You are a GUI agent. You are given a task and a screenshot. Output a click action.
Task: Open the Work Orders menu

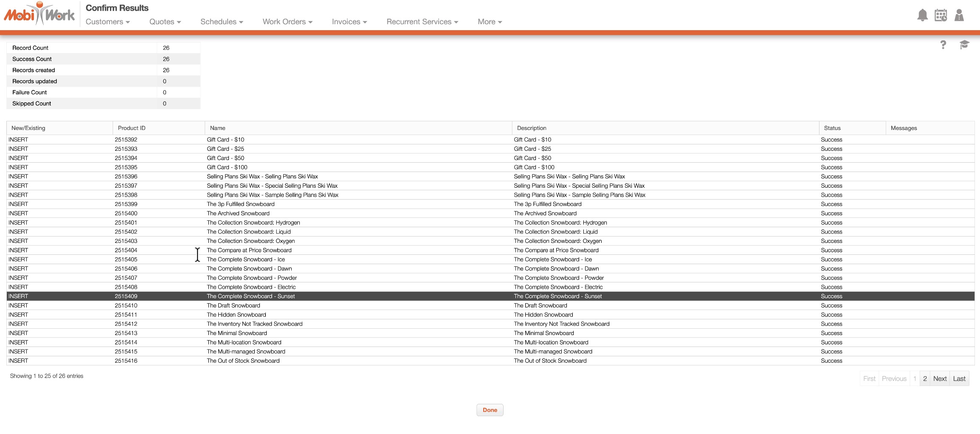pos(287,22)
